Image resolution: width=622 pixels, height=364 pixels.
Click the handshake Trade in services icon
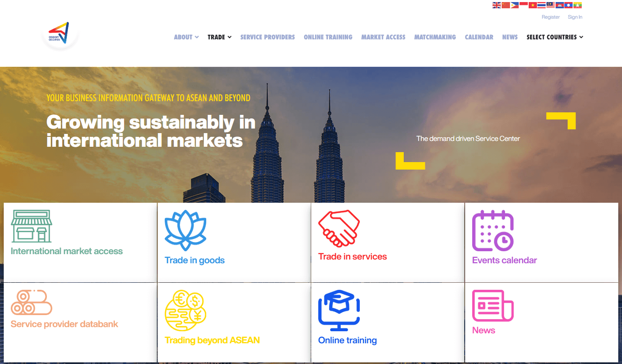tap(339, 228)
